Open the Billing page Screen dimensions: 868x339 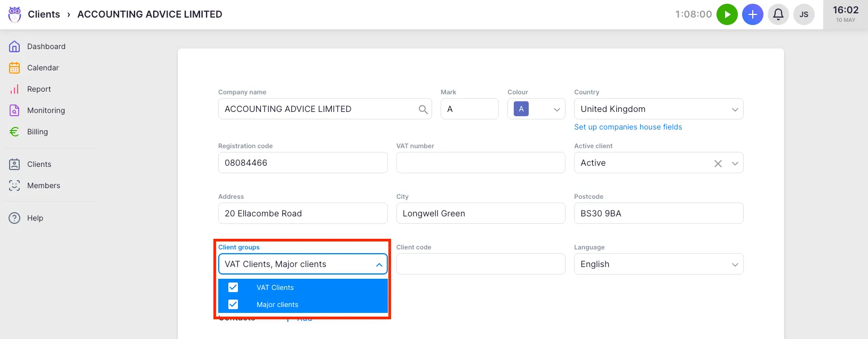pyautogui.click(x=37, y=132)
